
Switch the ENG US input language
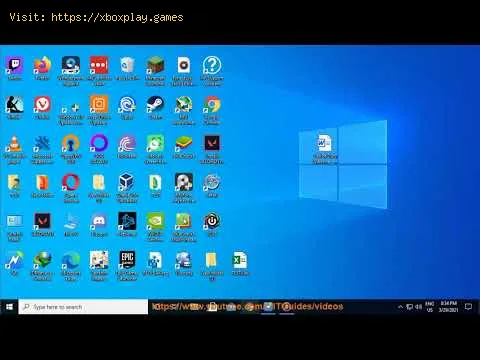click(430, 307)
